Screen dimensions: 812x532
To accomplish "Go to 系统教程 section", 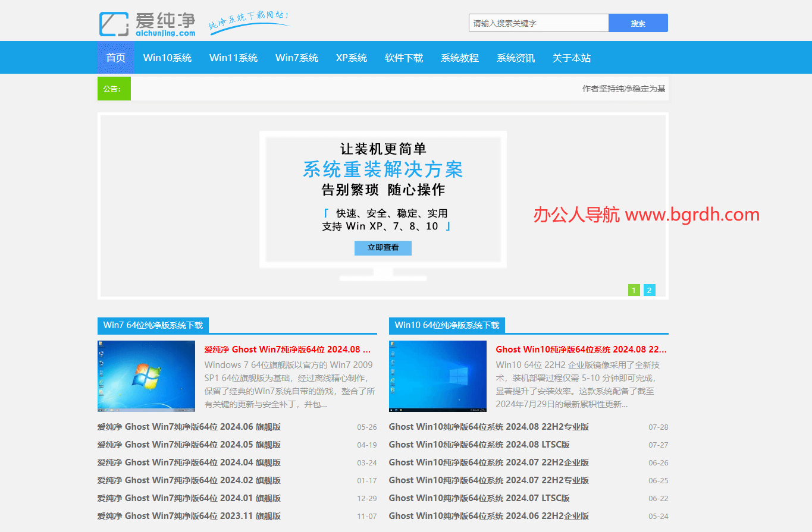I will 460,58.
